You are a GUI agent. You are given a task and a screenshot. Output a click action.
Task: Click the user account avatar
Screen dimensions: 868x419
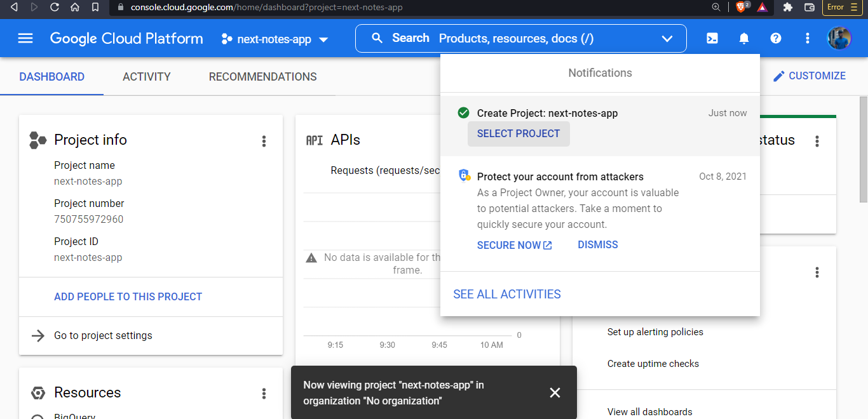(839, 39)
